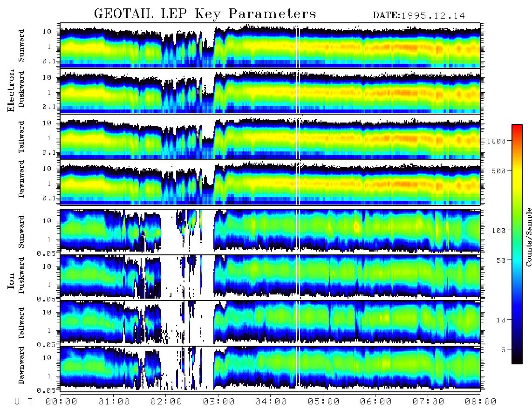Click the Counts/Sample color bar title
The width and height of the screenshot is (532, 410).
[x=528, y=237]
